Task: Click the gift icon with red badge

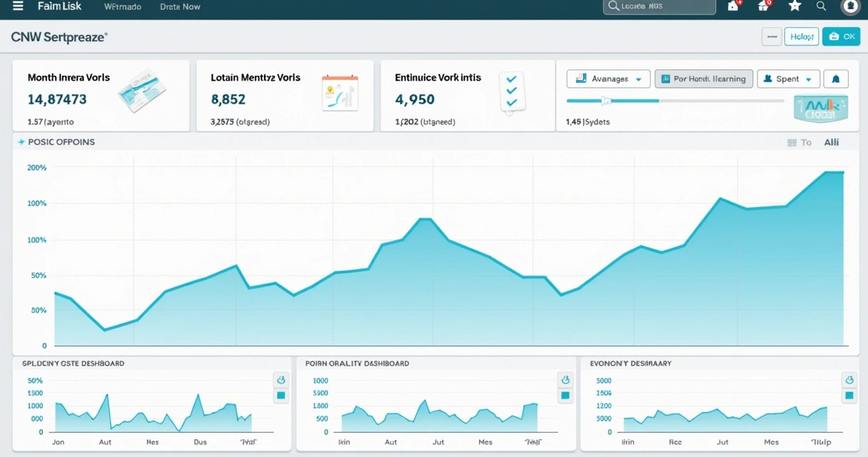Action: tap(762, 6)
